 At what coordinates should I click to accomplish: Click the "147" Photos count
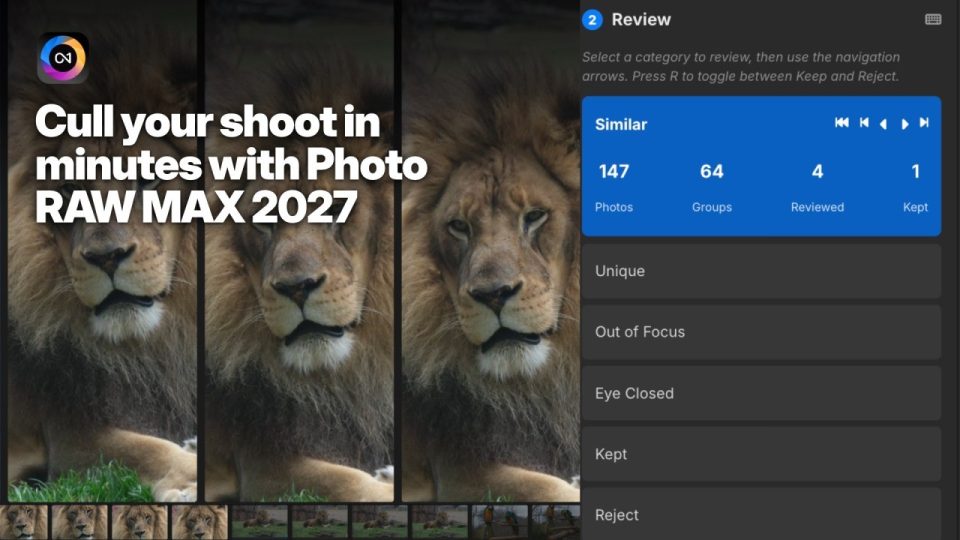(614, 171)
